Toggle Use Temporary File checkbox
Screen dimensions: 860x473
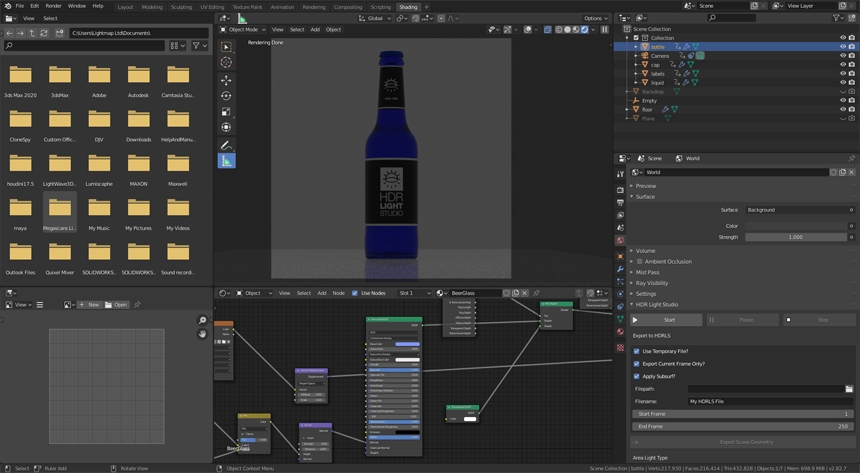[636, 351]
